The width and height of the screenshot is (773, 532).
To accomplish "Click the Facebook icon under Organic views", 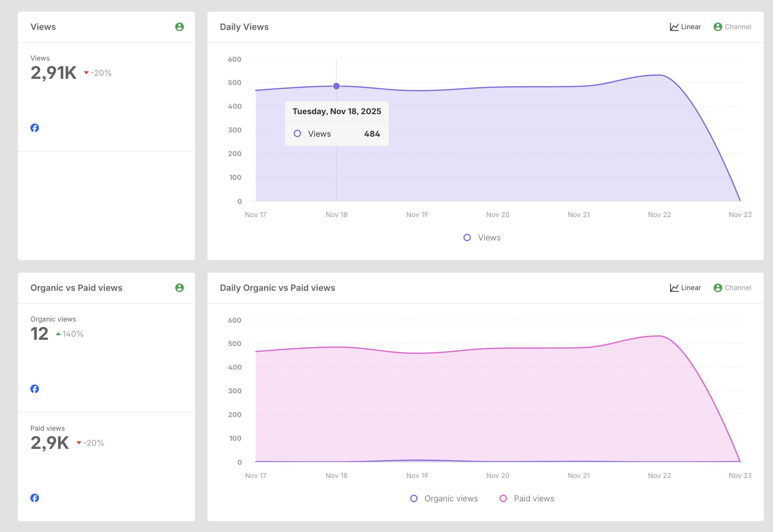I will [x=35, y=389].
